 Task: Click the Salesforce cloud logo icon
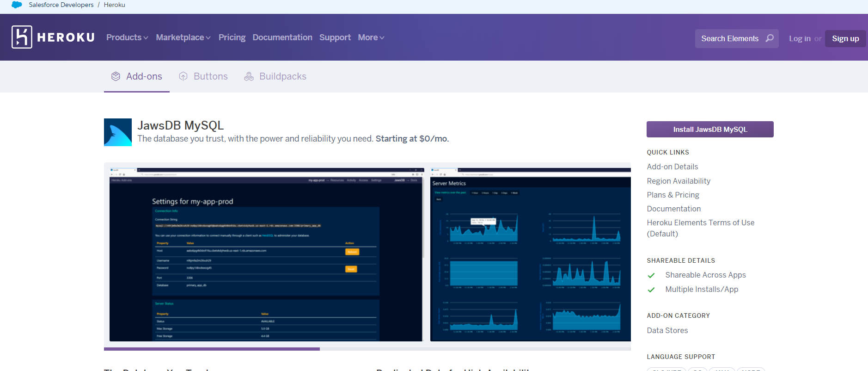pyautogui.click(x=17, y=5)
